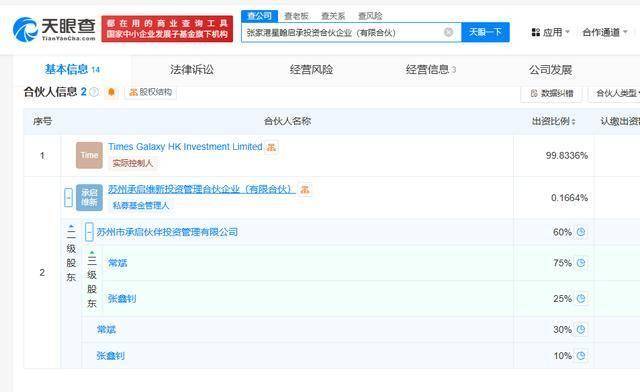Open the 合作通道 dropdown
The width and height of the screenshot is (640, 392).
[605, 32]
